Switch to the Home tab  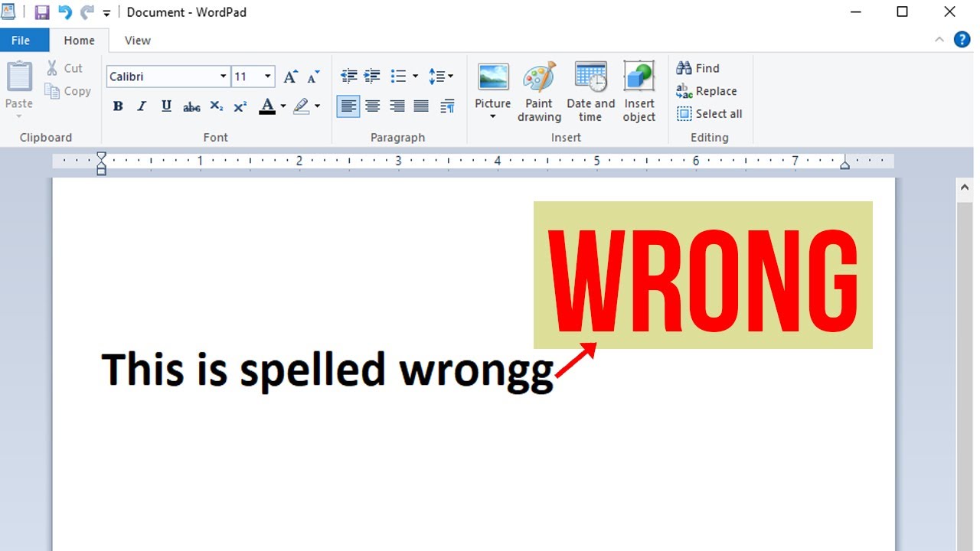click(x=79, y=41)
